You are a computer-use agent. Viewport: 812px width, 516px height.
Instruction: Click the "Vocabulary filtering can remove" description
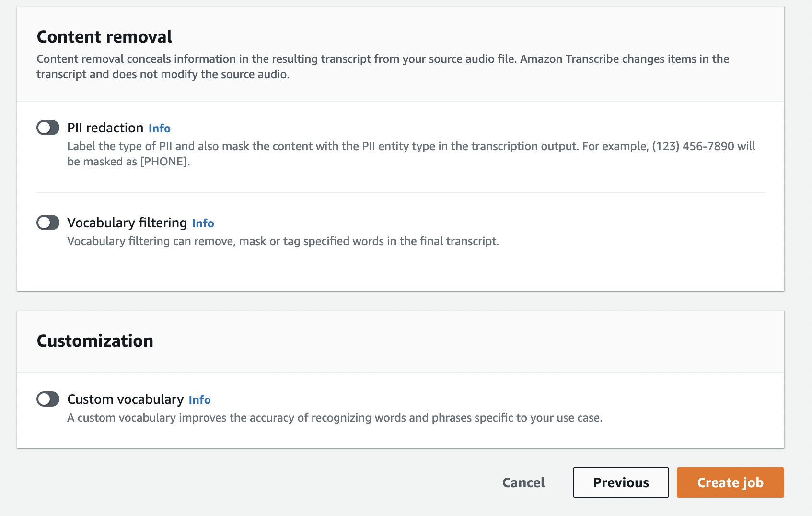[283, 241]
